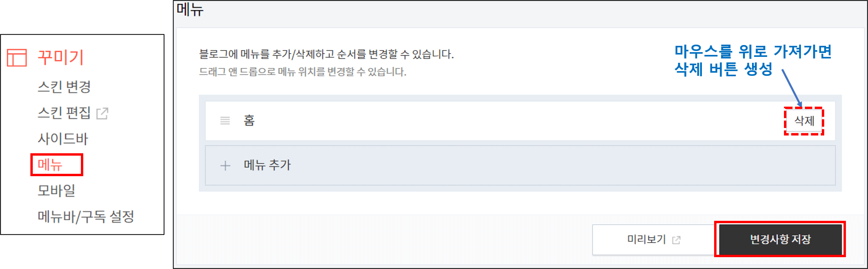Select 메뉴 in the 꾸미기 sidebar
Image resolution: width=868 pixels, height=269 pixels.
click(51, 165)
